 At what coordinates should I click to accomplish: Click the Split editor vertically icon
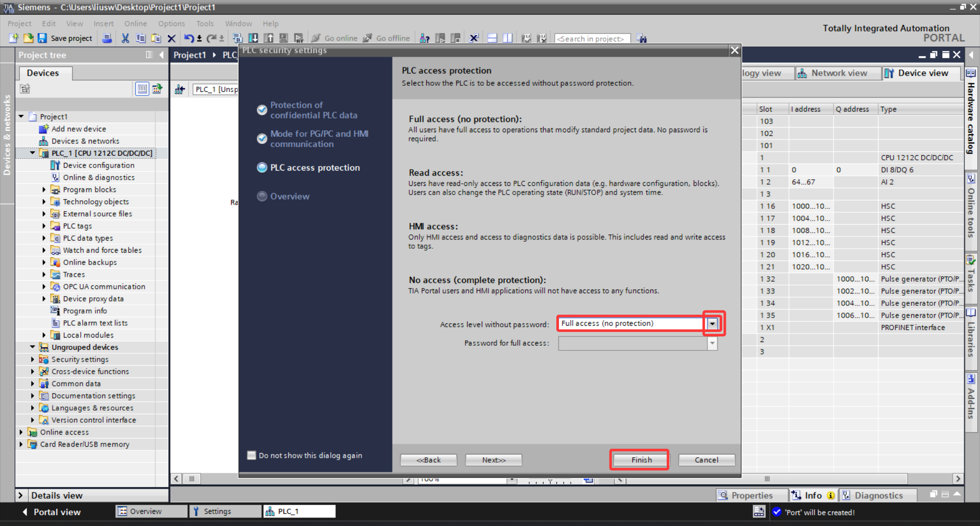coord(508,38)
